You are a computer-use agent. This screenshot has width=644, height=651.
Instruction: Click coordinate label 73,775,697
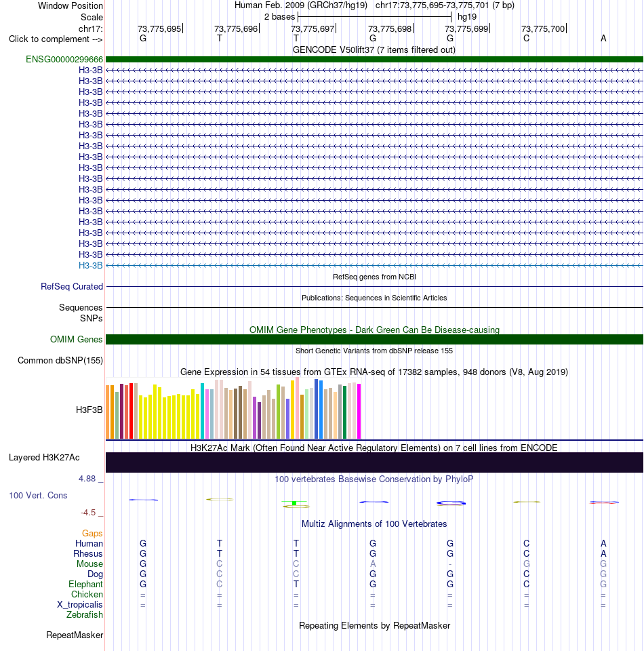pos(313,28)
